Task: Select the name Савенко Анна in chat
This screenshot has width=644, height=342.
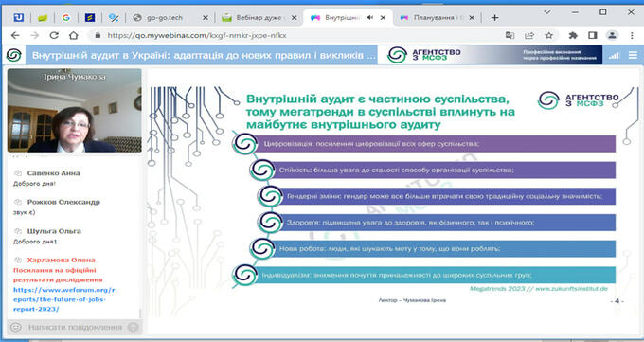Action: click(53, 173)
